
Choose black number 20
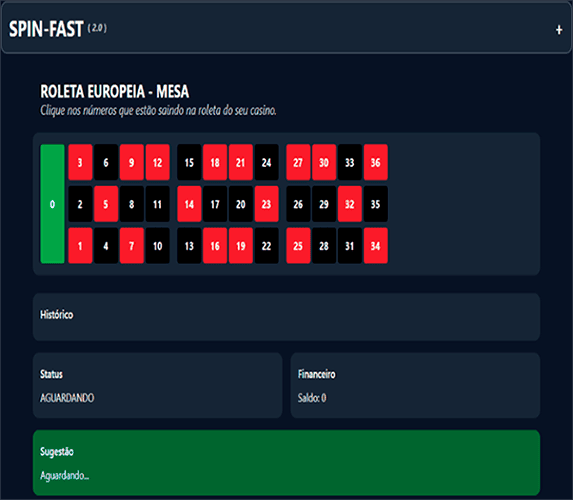240,204
